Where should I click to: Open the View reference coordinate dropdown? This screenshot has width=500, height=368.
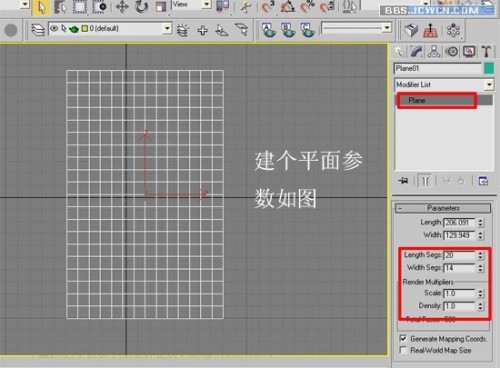point(191,5)
